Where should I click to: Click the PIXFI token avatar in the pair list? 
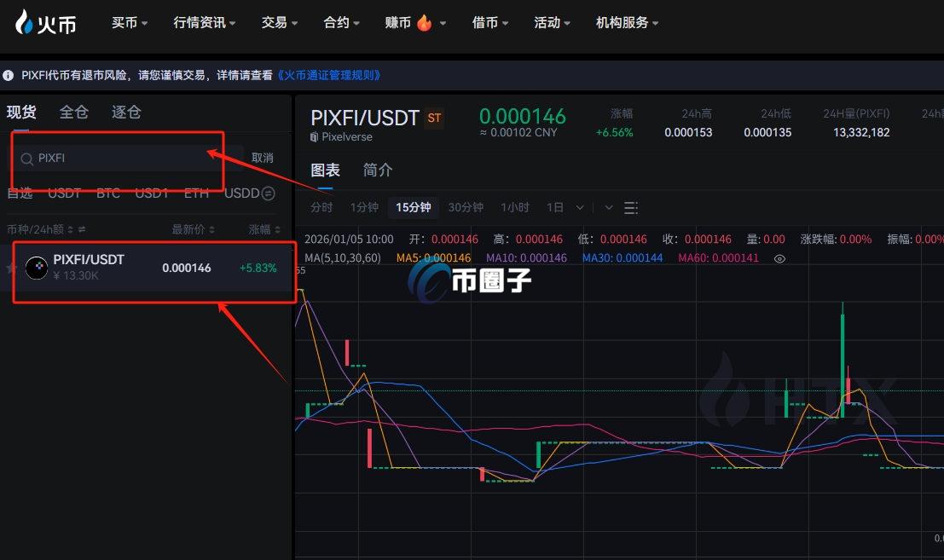38,267
